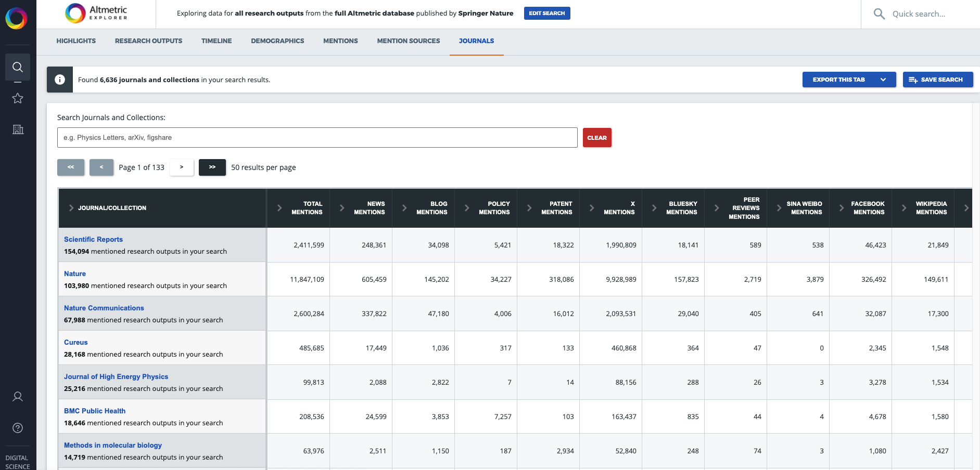Clear the journal search with Clear button
Image resolution: width=980 pixels, height=470 pixels.
click(x=597, y=137)
